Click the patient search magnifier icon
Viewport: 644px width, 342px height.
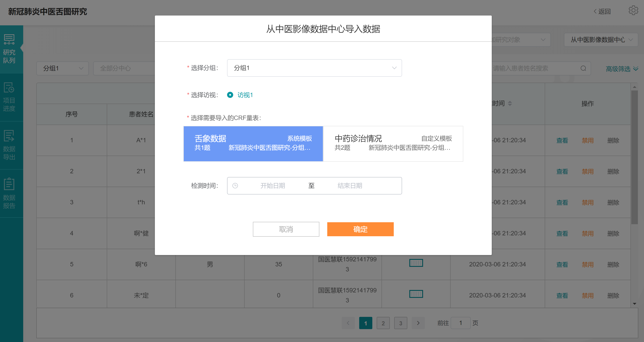pyautogui.click(x=583, y=68)
